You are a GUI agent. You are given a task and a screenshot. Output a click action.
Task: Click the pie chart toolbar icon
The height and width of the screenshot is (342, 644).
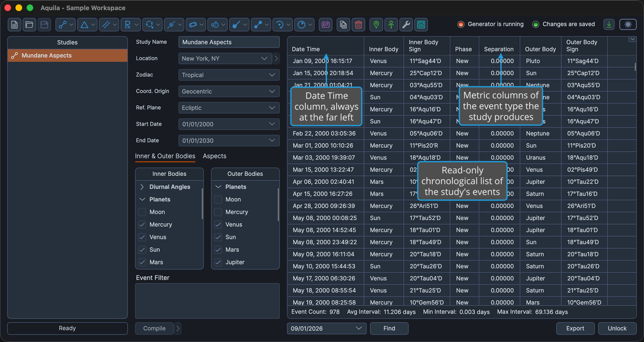pos(304,25)
